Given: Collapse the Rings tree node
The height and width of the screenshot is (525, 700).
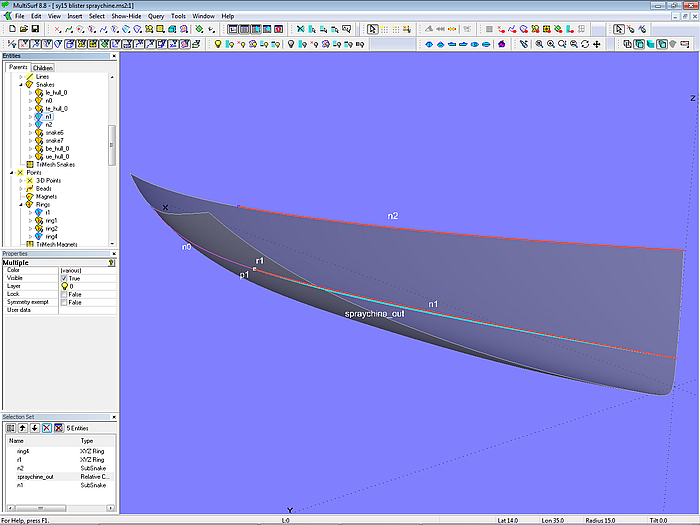Looking at the screenshot, I should [x=21, y=204].
